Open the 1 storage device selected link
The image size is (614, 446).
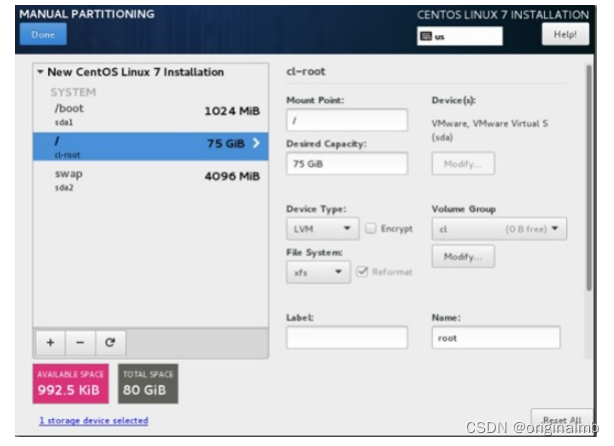coord(94,421)
